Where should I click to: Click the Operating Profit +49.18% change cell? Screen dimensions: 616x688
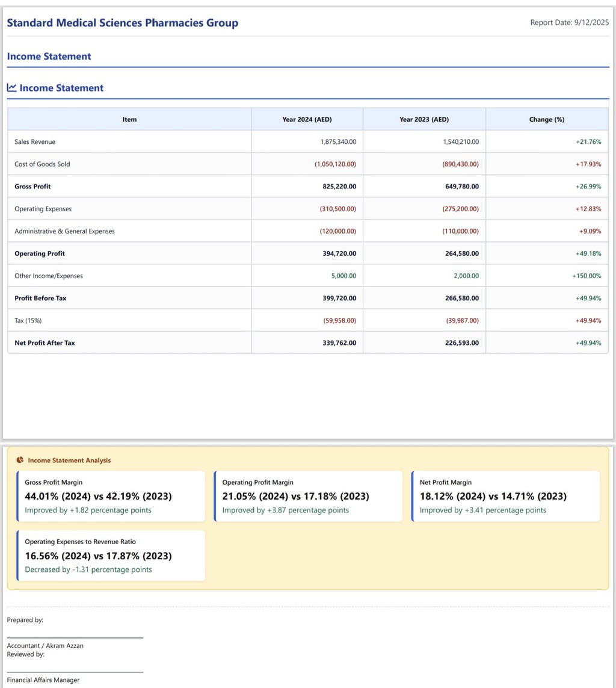pyautogui.click(x=588, y=253)
